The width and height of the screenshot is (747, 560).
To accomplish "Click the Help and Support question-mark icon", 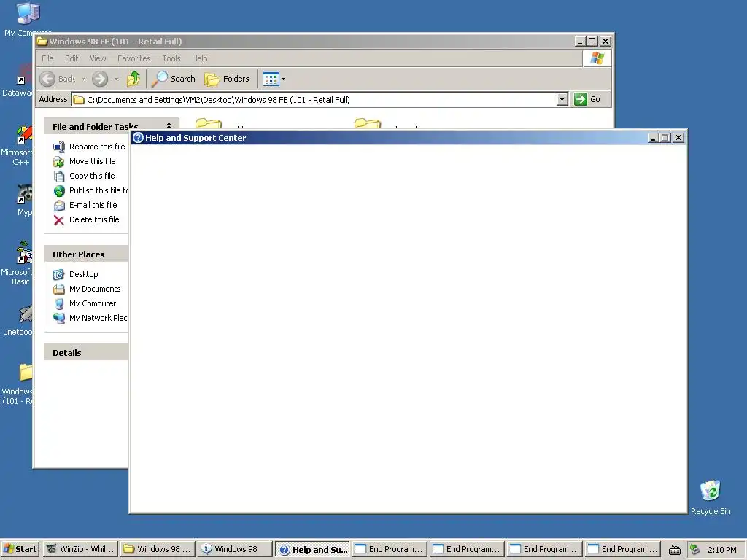I will (138, 138).
